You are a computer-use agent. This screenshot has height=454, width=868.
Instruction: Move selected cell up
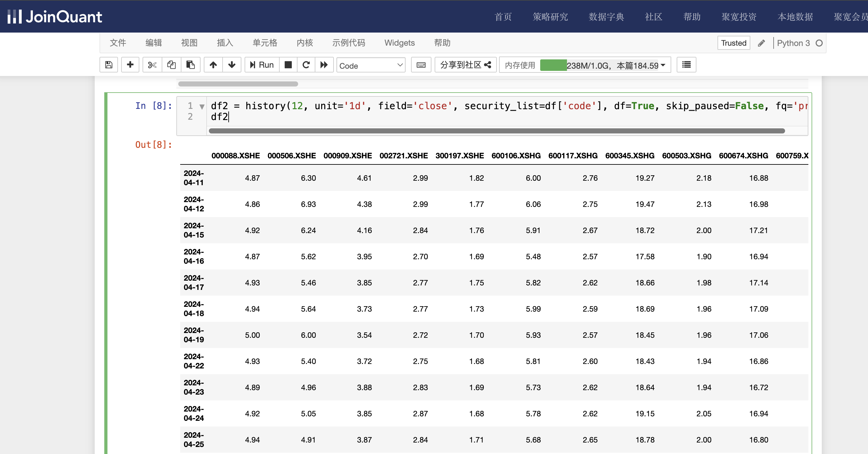click(213, 65)
